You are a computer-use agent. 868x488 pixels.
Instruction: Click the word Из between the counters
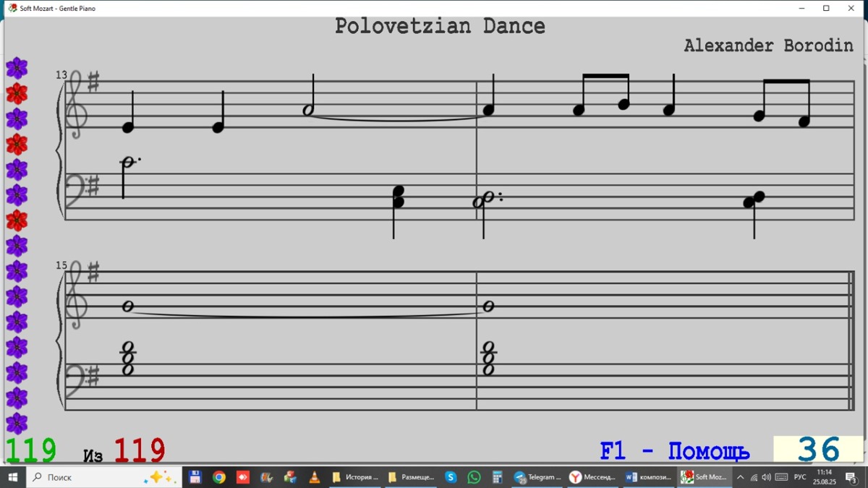[x=93, y=455]
